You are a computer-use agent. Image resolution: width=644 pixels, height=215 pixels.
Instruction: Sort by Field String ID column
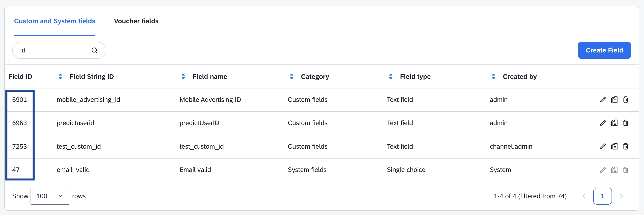click(x=60, y=76)
